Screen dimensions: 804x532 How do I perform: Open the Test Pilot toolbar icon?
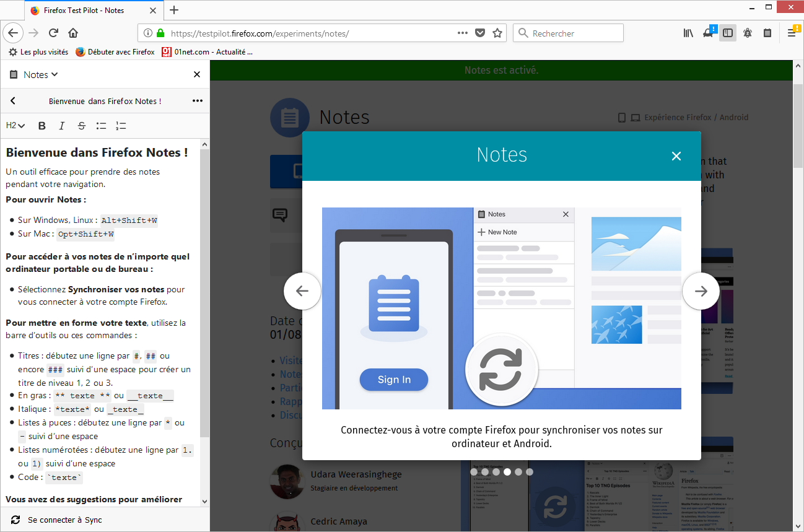click(708, 33)
